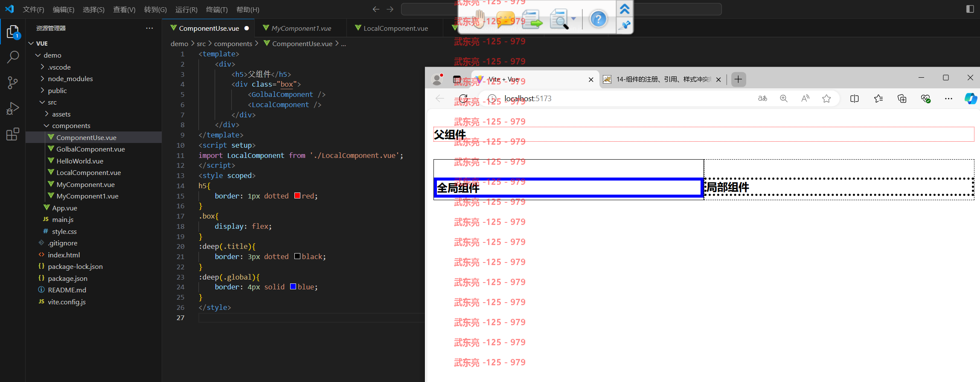Image resolution: width=980 pixels, height=382 pixels.
Task: Open the browser profile avatar
Action: [x=438, y=79]
